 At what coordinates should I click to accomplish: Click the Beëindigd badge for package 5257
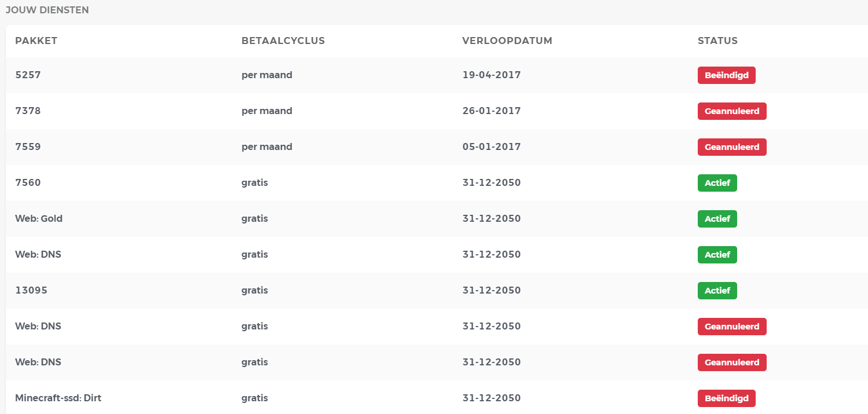pyautogui.click(x=726, y=75)
